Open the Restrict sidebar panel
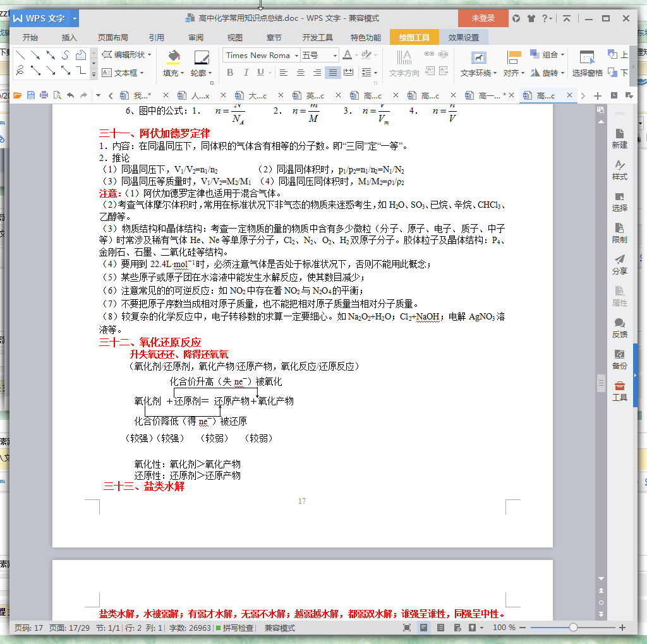 619,233
